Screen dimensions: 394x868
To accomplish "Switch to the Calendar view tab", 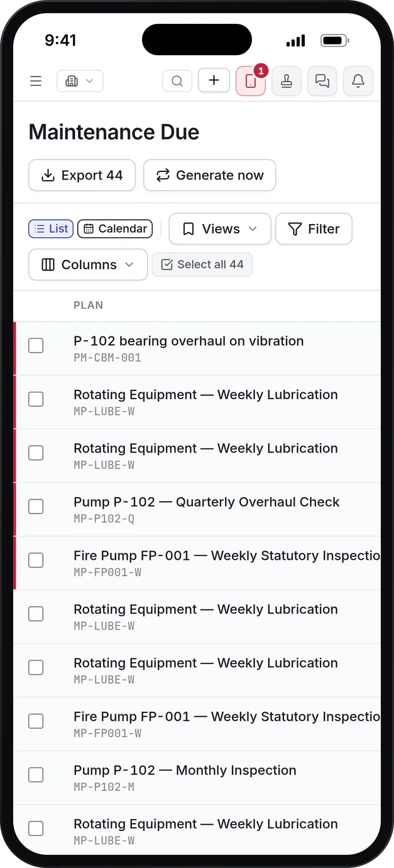I will [115, 229].
